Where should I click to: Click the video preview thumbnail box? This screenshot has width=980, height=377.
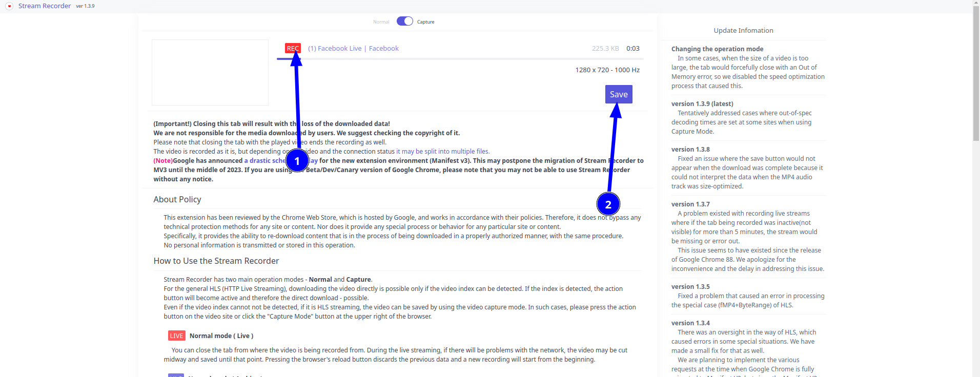click(x=210, y=72)
